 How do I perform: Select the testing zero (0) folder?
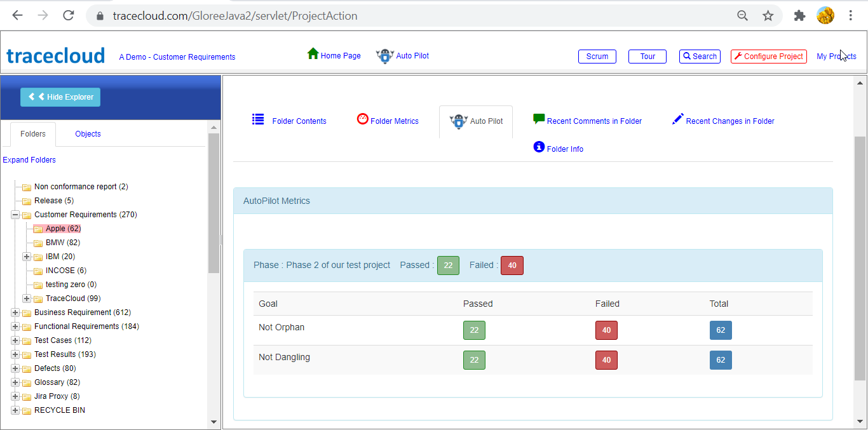[71, 285]
